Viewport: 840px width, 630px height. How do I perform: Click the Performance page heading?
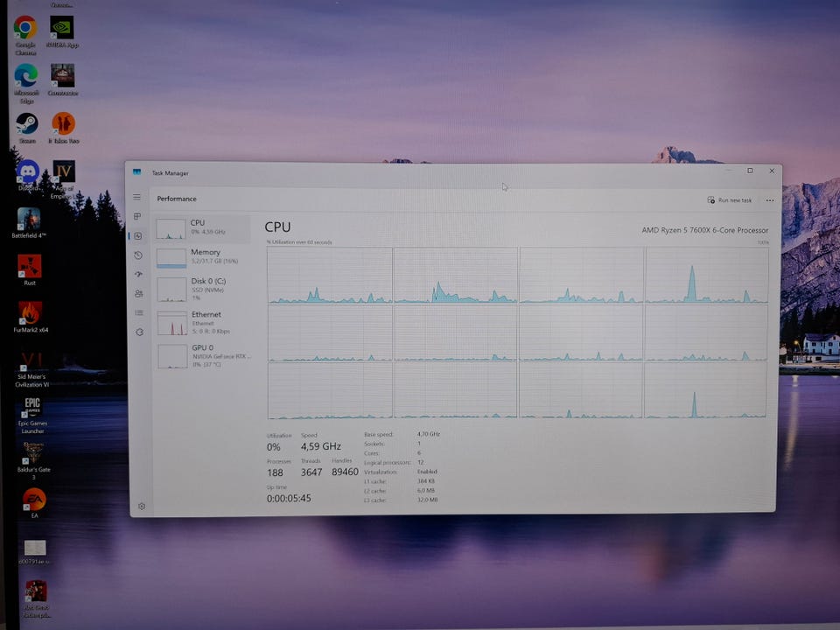click(177, 199)
